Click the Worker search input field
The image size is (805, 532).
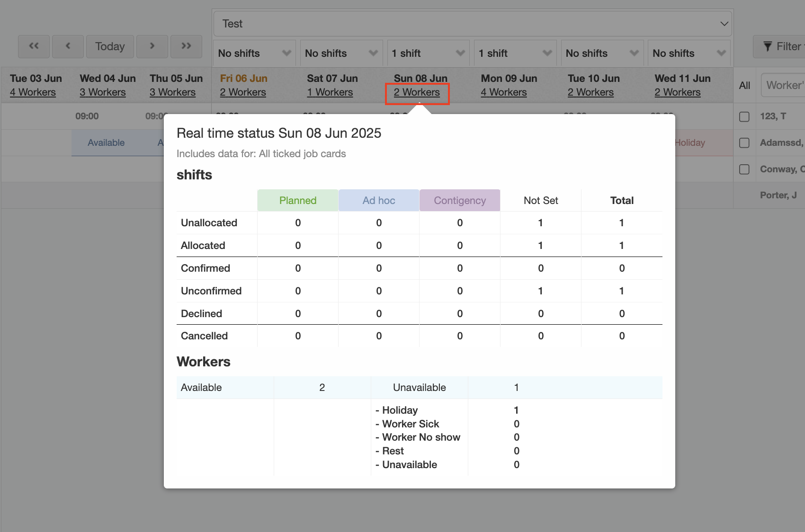pos(784,85)
